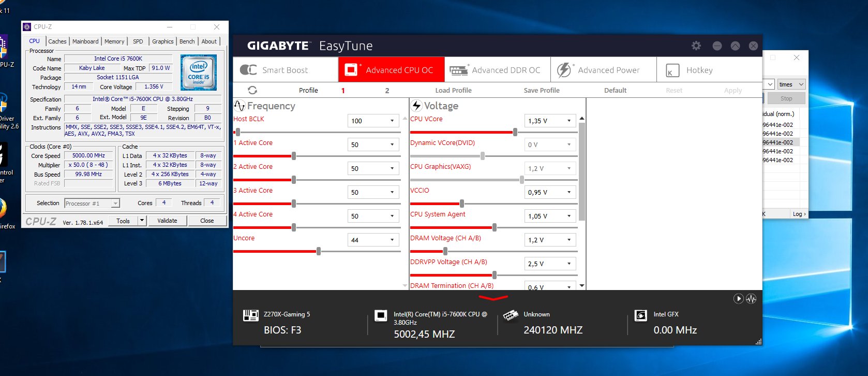This screenshot has height=376, width=868.
Task: Open the hardware monitor waveform icon
Action: [751, 299]
